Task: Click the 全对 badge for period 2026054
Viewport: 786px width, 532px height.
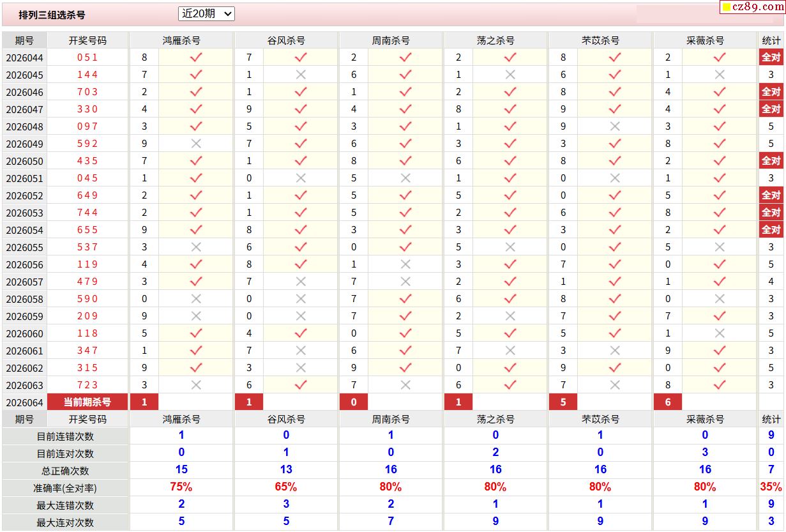Action: click(x=771, y=230)
